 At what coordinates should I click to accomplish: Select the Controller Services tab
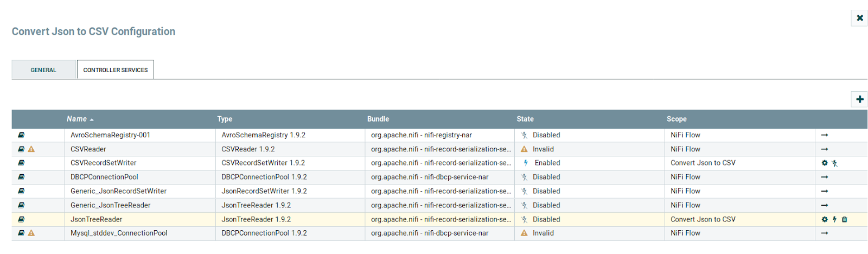tap(115, 70)
